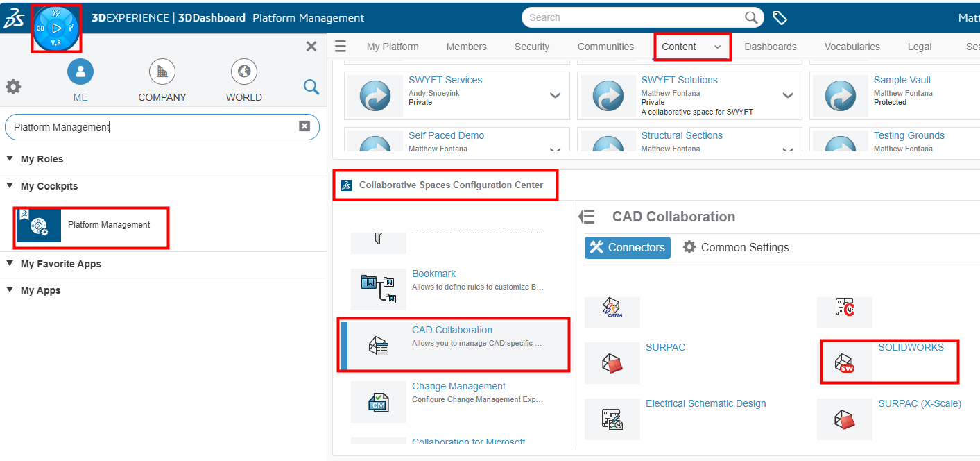Image resolution: width=980 pixels, height=461 pixels.
Task: Select the COMPANY building icon
Action: [162, 72]
